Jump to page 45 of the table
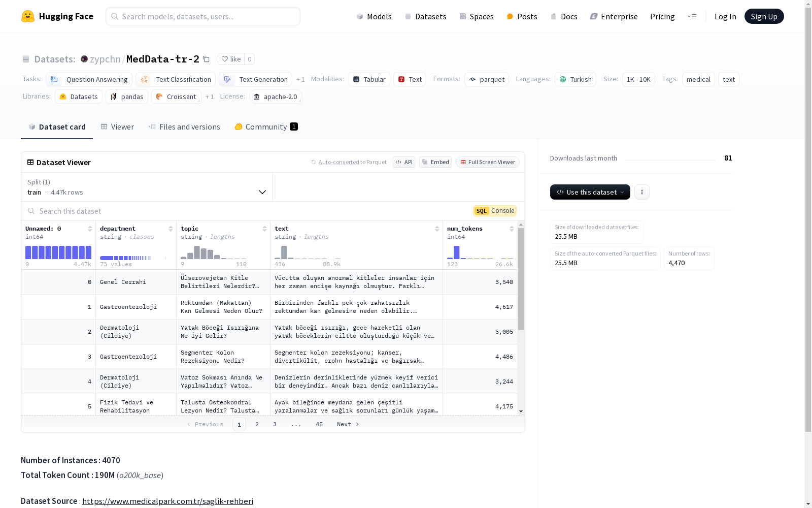The image size is (812, 508). (319, 424)
